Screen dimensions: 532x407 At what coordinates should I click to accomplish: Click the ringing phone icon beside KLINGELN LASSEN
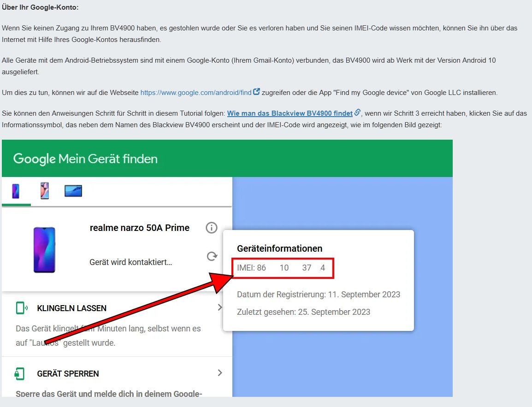(x=22, y=308)
